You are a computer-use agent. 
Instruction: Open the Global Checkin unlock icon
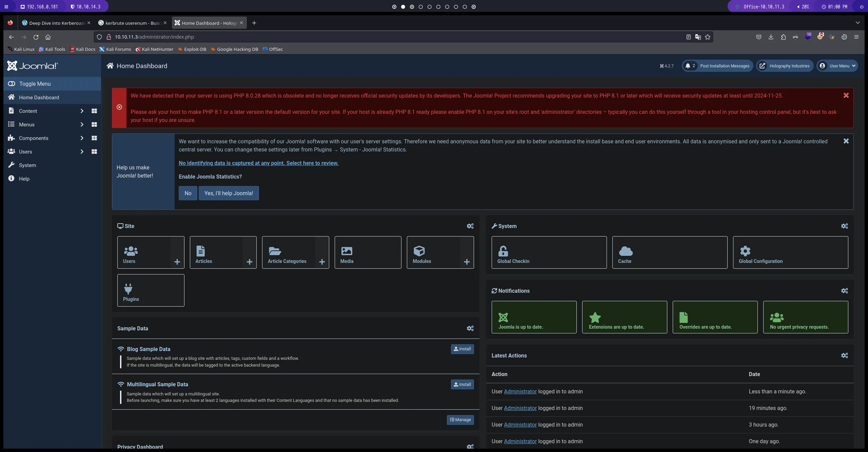pos(503,251)
